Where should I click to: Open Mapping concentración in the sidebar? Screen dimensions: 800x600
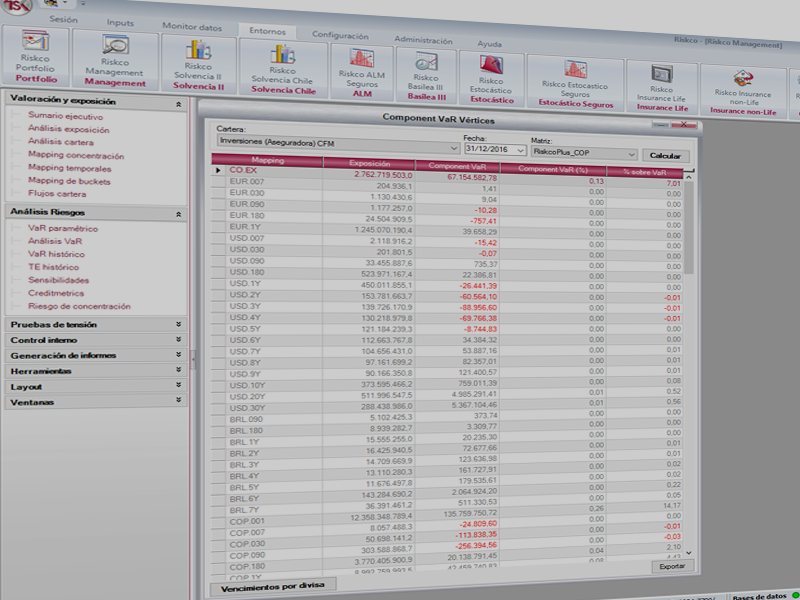pos(76,156)
